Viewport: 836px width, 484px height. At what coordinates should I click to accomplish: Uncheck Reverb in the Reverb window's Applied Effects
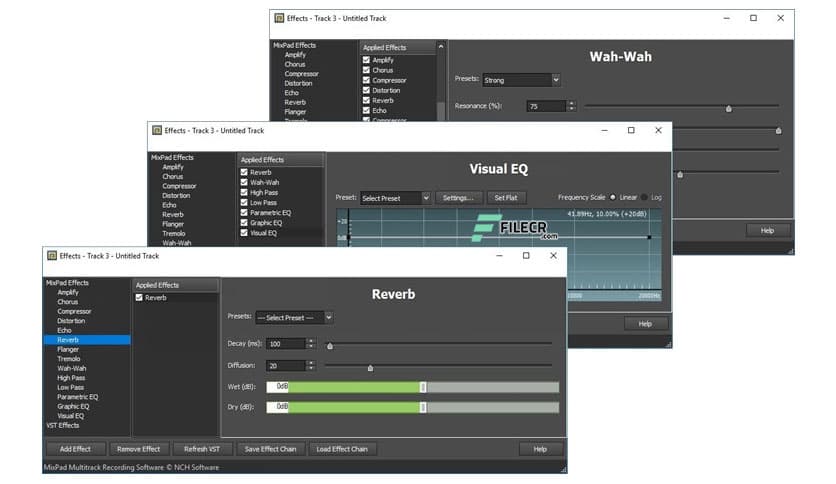pos(139,298)
